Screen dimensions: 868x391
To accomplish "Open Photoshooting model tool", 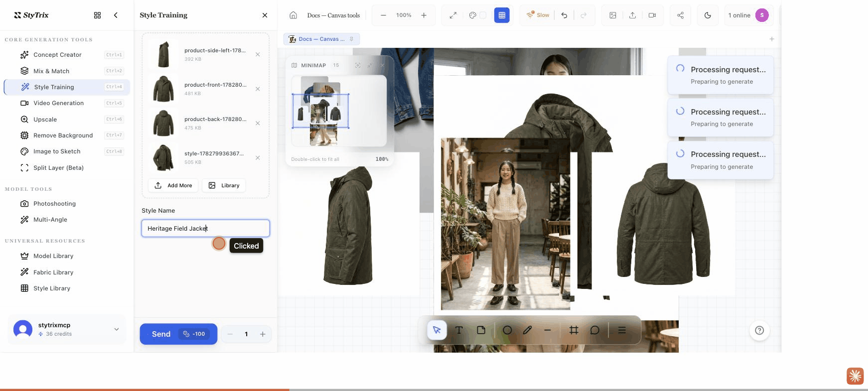I will point(67,204).
